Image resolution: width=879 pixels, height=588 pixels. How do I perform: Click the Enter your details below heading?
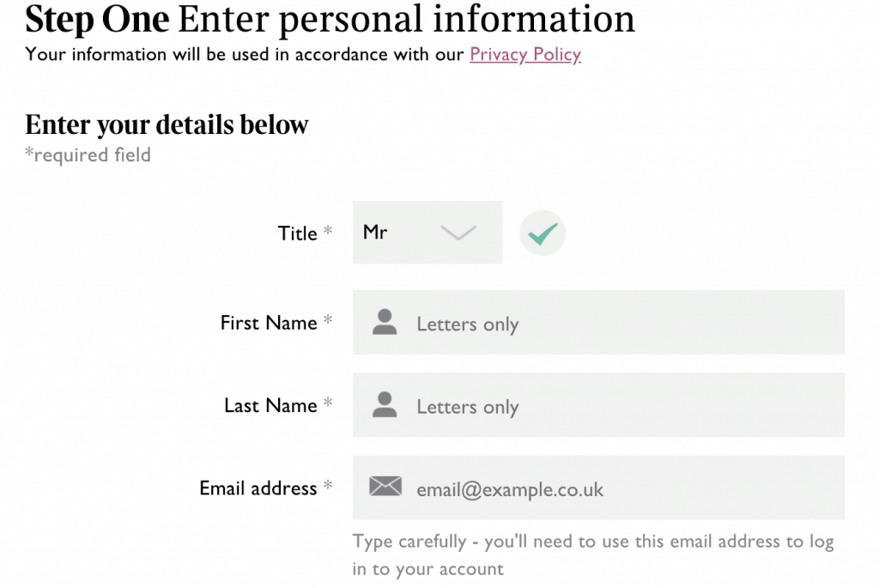point(167,125)
